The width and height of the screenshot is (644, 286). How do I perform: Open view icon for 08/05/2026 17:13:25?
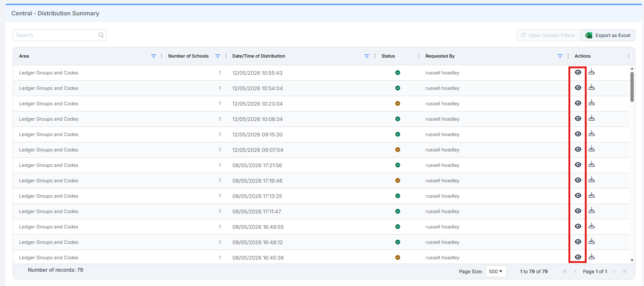coord(578,195)
